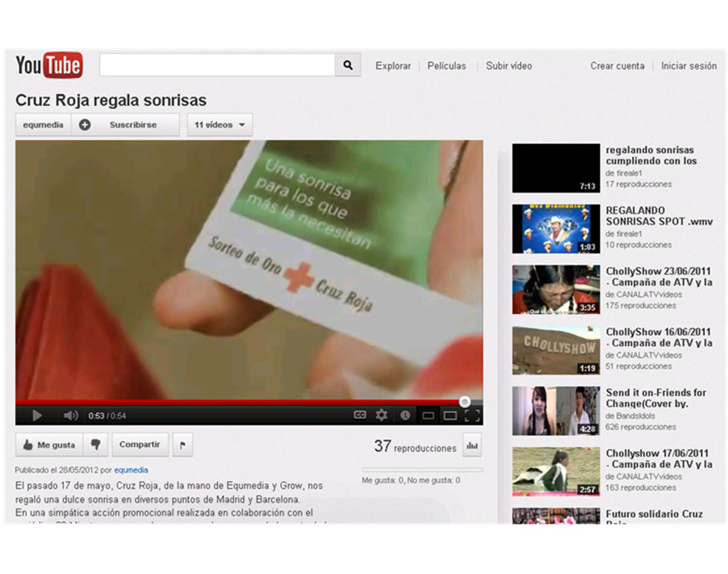This screenshot has width=728, height=574.
Task: Click the YouTube search input field
Action: 217,65
